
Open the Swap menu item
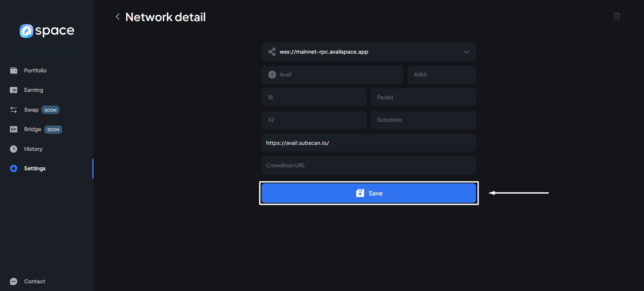[31, 110]
